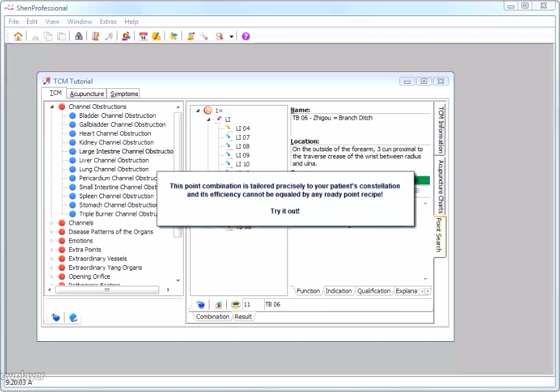Select LI 07 point in tree
This screenshot has height=392, width=560.
pos(242,138)
